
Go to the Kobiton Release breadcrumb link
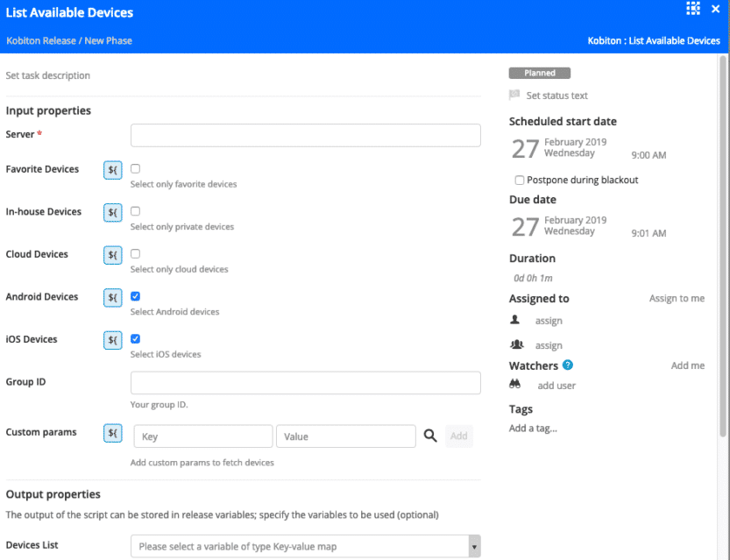39,41
